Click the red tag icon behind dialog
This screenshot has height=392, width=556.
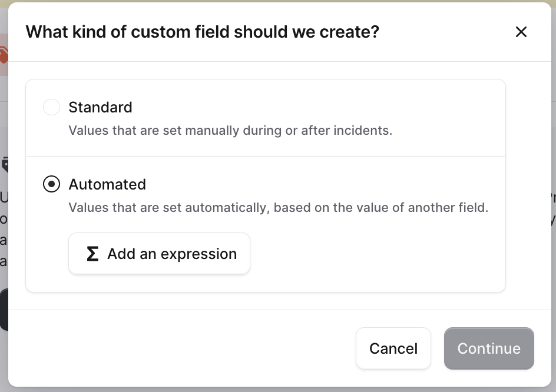coord(3,57)
